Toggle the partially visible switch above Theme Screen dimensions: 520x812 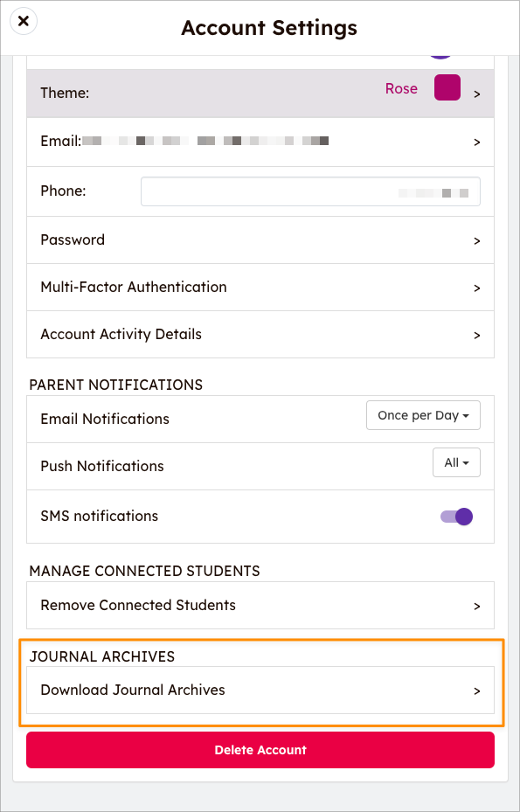pos(440,57)
